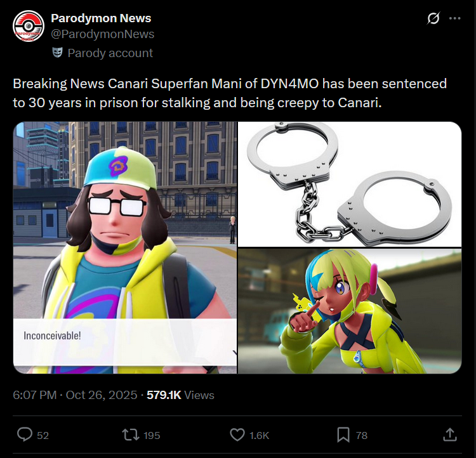
Task: Open the Canari character image
Action: pos(350,311)
